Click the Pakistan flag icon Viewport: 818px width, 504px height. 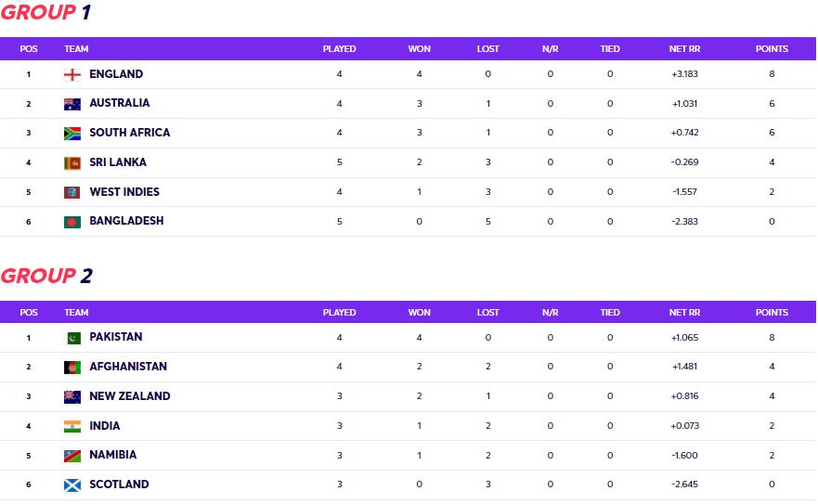coord(72,338)
